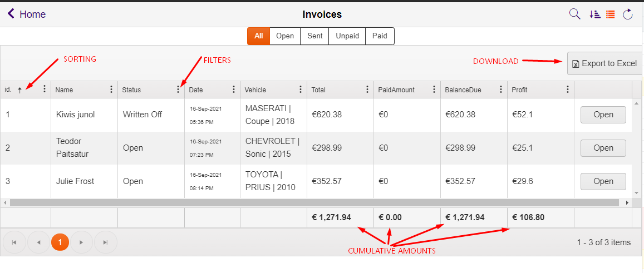The width and height of the screenshot is (644, 273).
Task: Show only Sent invoices
Action: (x=315, y=36)
